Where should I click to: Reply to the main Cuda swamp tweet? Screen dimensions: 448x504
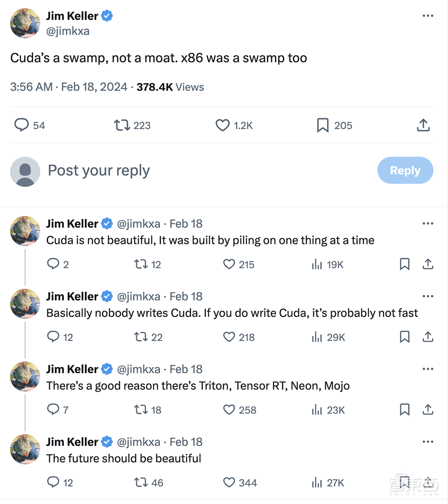tap(22, 125)
